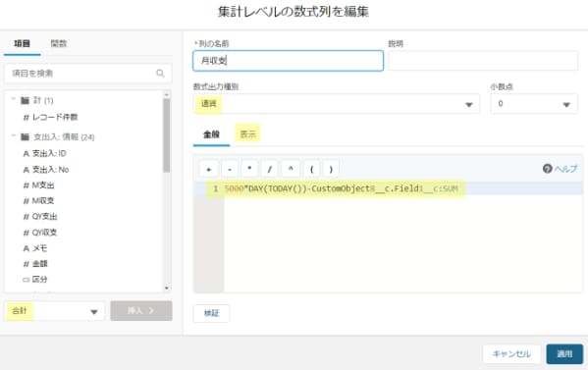Insert the plus operator
Viewport: 588px width, 370px height.
(208, 169)
